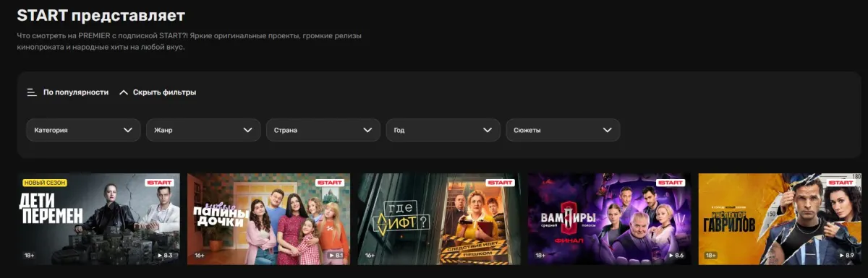Click the arrow inside the Категория dropdown

click(128, 130)
